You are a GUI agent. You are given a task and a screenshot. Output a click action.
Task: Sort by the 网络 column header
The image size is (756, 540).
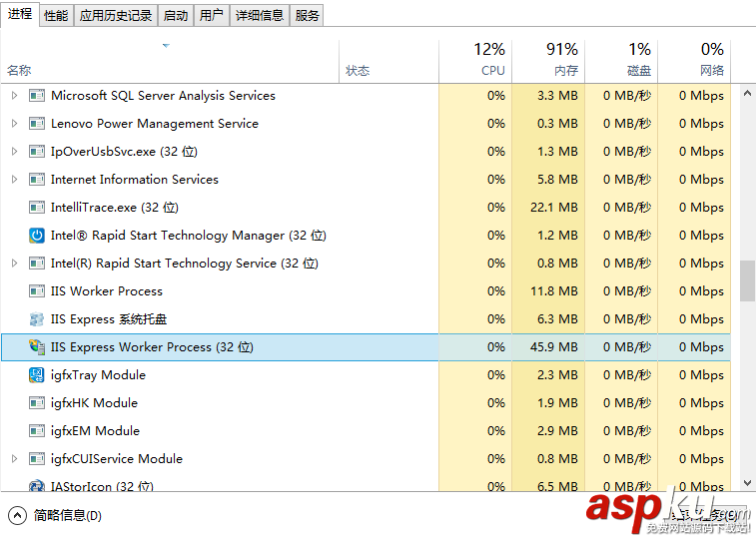pos(694,62)
